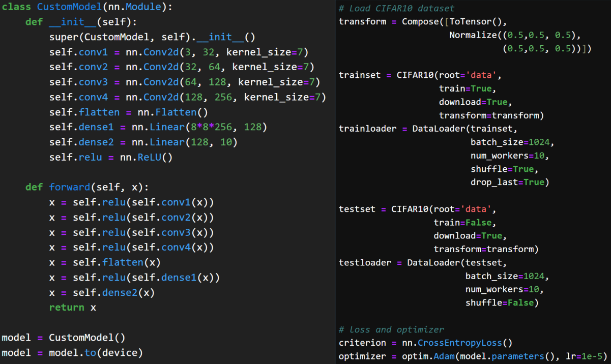Click the 'optimizer = optim.Adam(...)' line
The width and height of the screenshot is (611, 364).
(473, 356)
